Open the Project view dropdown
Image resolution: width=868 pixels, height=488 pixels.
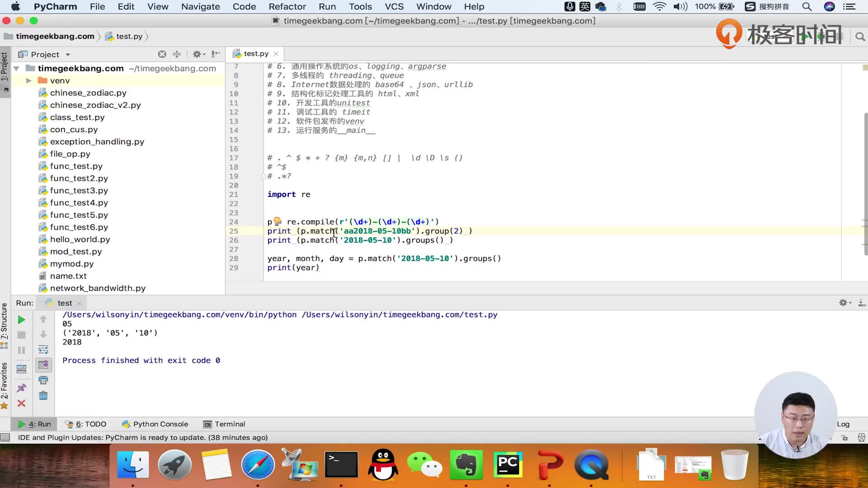coord(68,55)
